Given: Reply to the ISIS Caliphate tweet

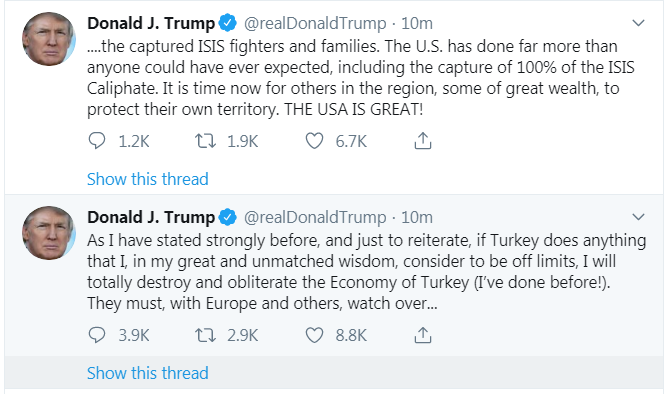Looking at the screenshot, I should tap(97, 141).
